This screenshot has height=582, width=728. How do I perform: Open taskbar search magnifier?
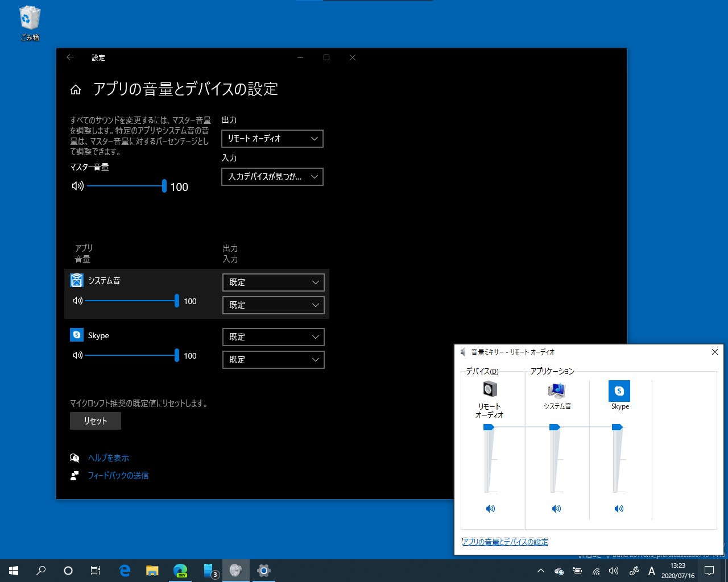(x=41, y=571)
